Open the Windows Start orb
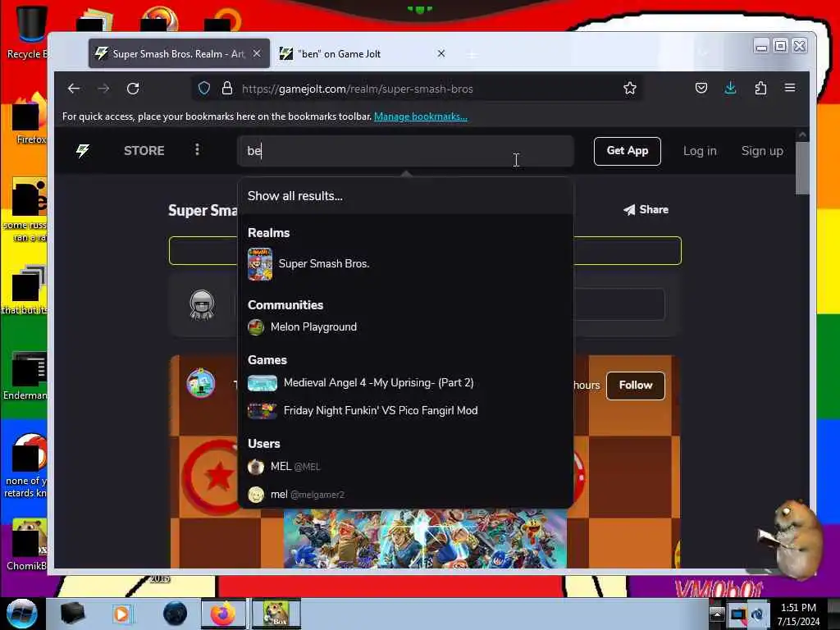The height and width of the screenshot is (630, 840). (x=21, y=614)
